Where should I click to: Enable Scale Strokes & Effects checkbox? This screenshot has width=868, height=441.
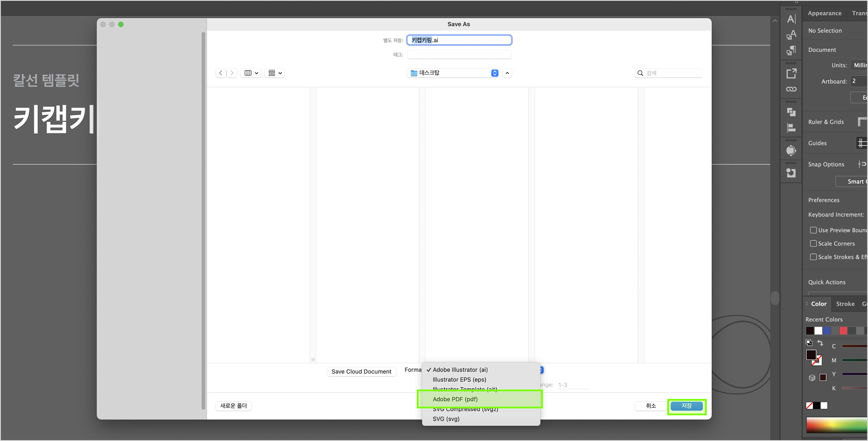pyautogui.click(x=813, y=257)
